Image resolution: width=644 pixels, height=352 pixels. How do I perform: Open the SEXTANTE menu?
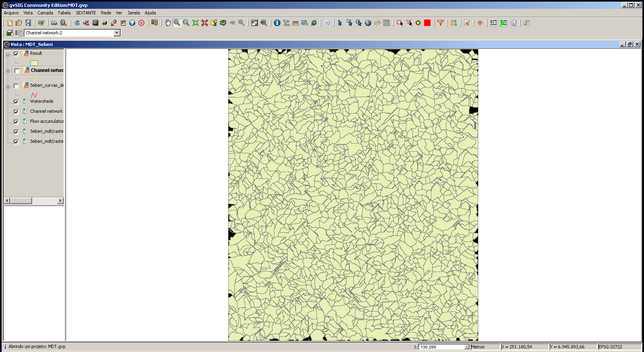coord(86,13)
